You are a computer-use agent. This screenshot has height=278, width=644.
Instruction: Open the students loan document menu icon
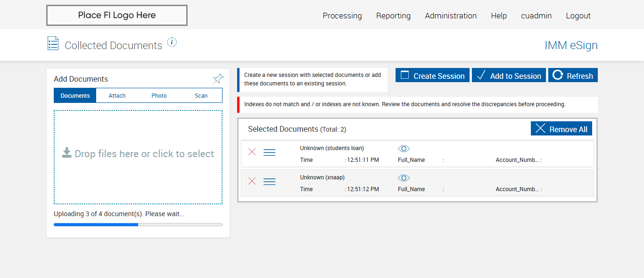click(x=269, y=152)
